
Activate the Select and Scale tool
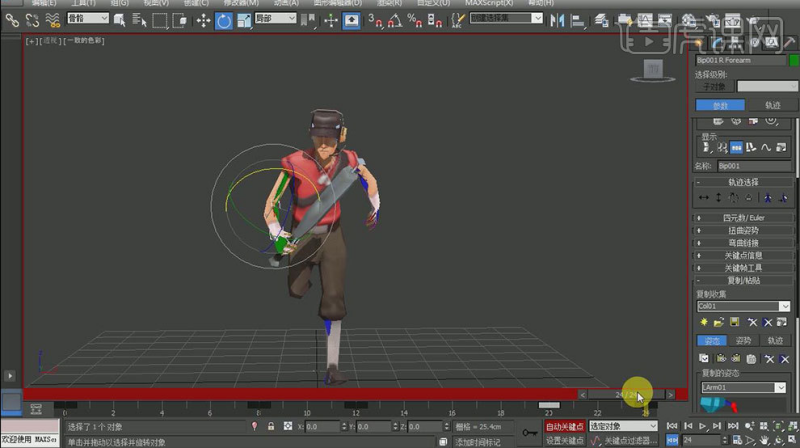pyautogui.click(x=244, y=20)
